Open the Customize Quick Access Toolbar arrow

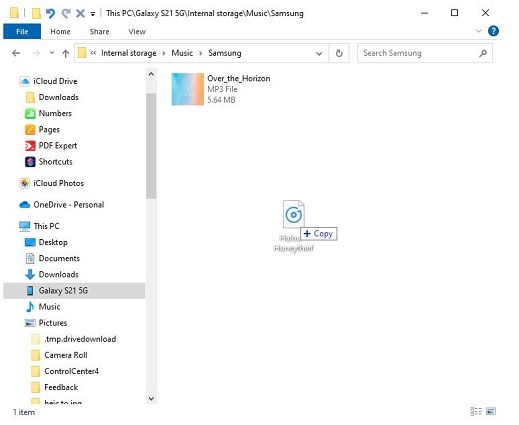click(93, 14)
